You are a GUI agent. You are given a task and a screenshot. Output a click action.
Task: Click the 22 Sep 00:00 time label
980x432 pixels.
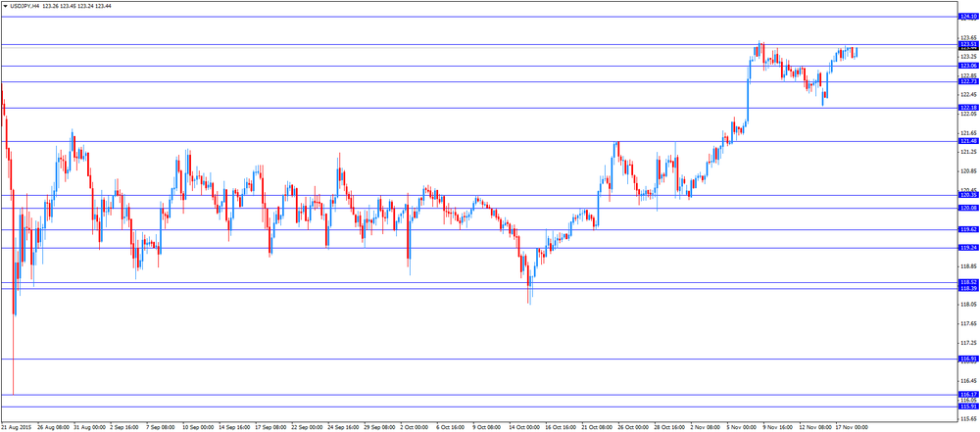click(x=307, y=428)
